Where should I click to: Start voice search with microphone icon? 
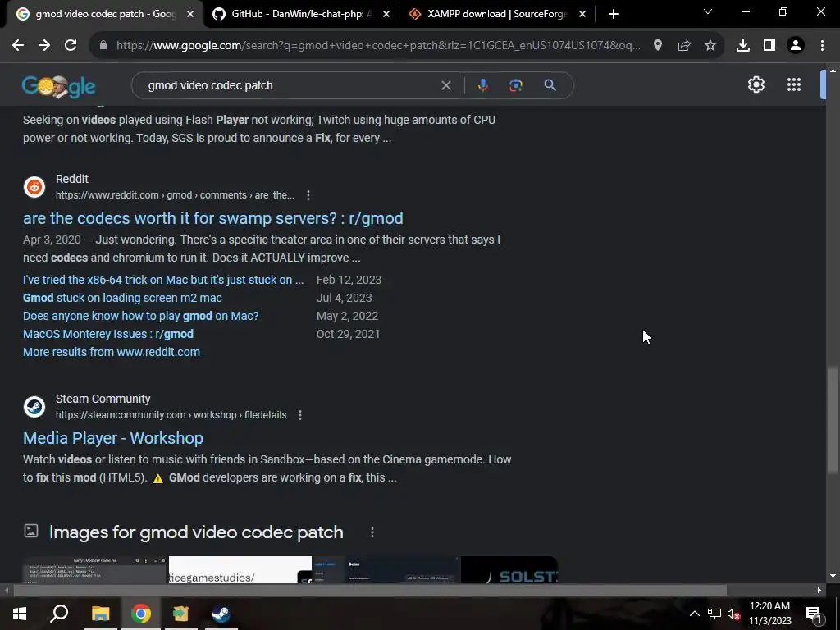(482, 85)
